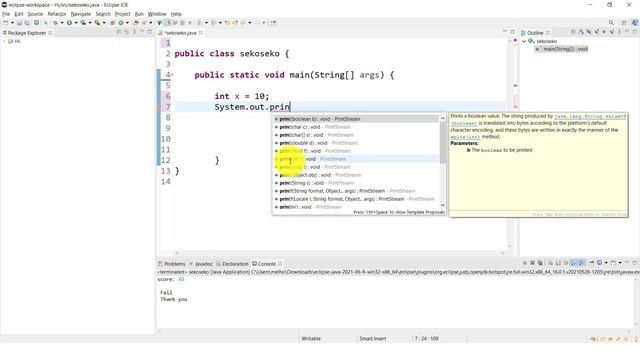Toggle Sort in Outline toolbar
Viewport: 640px width, 360px height.
[581, 32]
